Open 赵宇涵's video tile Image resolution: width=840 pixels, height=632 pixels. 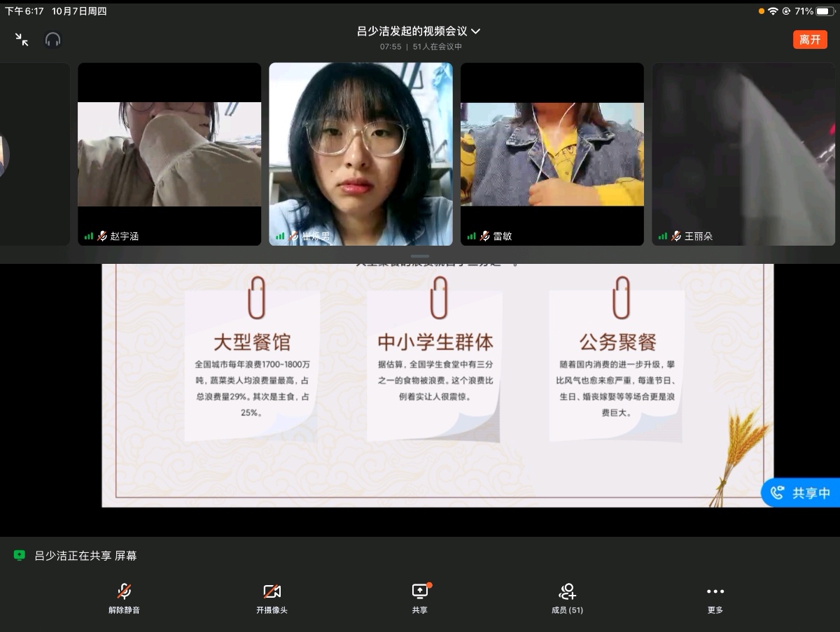[x=169, y=154]
